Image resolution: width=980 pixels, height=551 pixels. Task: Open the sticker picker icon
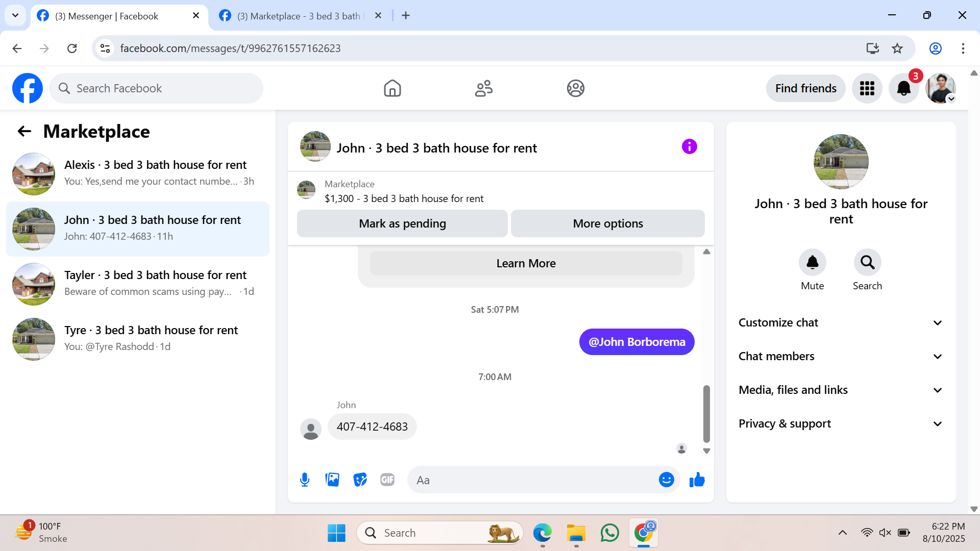click(x=360, y=480)
